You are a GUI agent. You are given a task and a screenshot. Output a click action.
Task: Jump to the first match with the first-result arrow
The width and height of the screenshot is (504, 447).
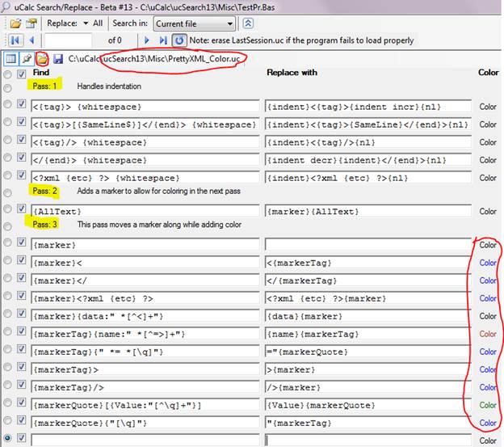15,40
